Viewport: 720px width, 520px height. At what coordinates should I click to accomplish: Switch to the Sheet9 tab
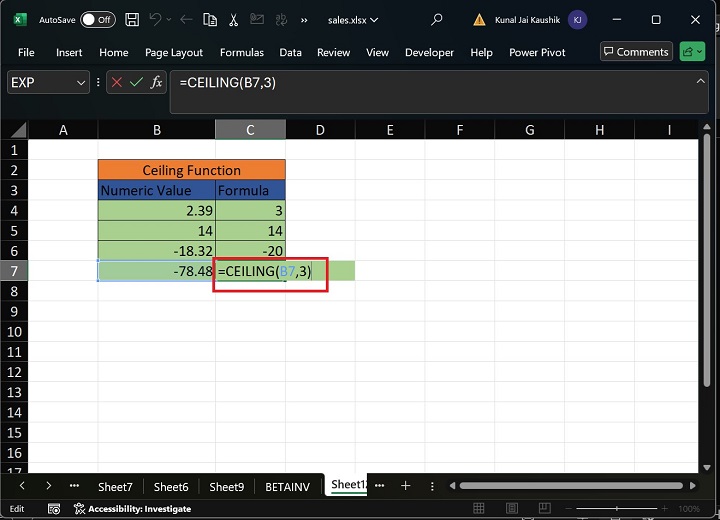coord(226,486)
